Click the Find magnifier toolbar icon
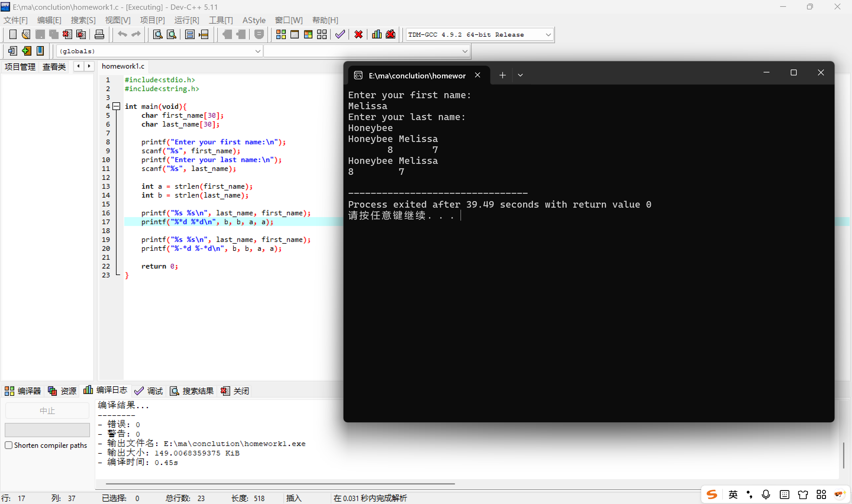 coord(158,34)
